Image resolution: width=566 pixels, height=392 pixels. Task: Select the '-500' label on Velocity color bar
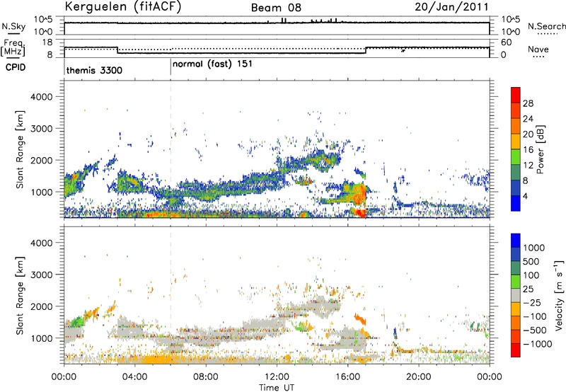(x=534, y=330)
